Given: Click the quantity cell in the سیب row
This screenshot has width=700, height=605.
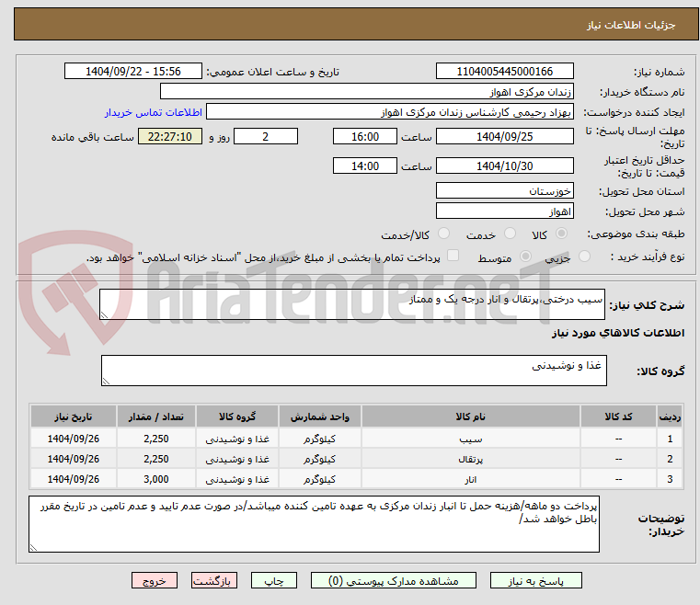Looking at the screenshot, I should coord(156,439).
